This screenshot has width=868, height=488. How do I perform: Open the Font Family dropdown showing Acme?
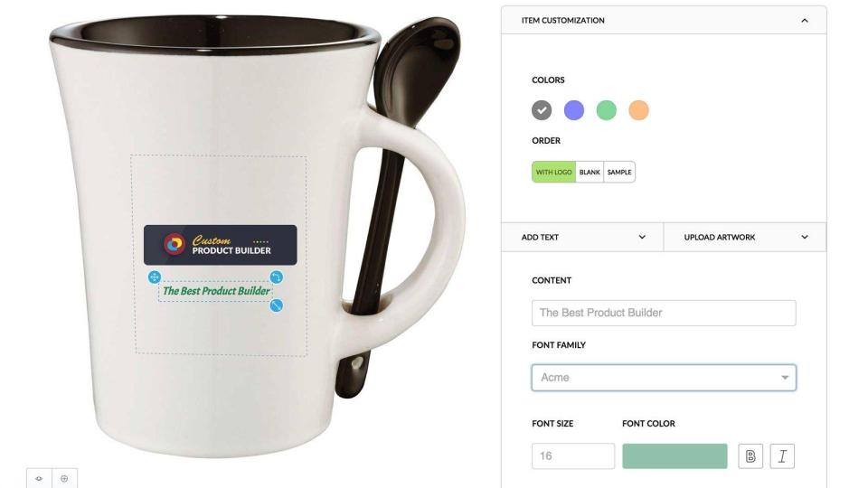click(664, 378)
